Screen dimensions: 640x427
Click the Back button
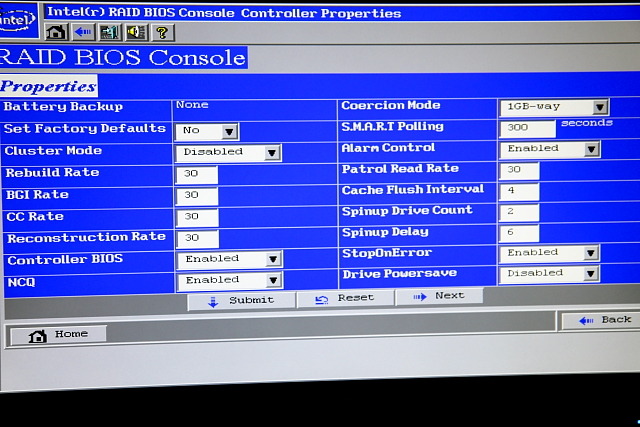coord(601,321)
